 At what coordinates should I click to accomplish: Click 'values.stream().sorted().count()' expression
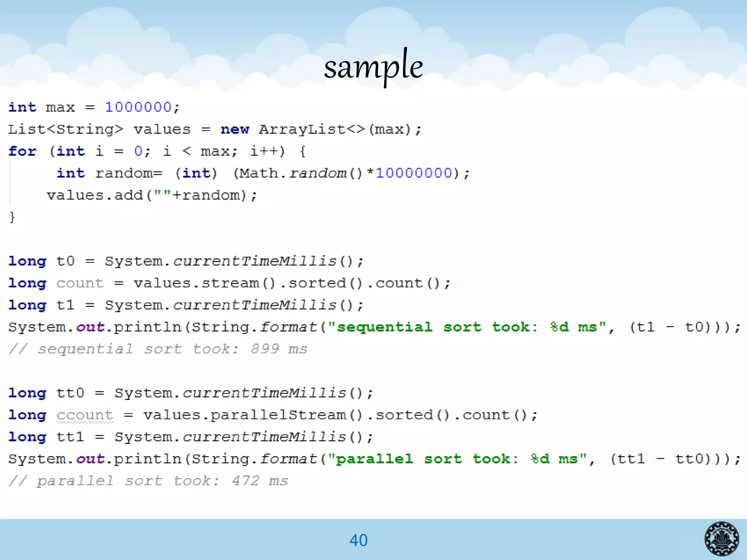click(x=292, y=283)
